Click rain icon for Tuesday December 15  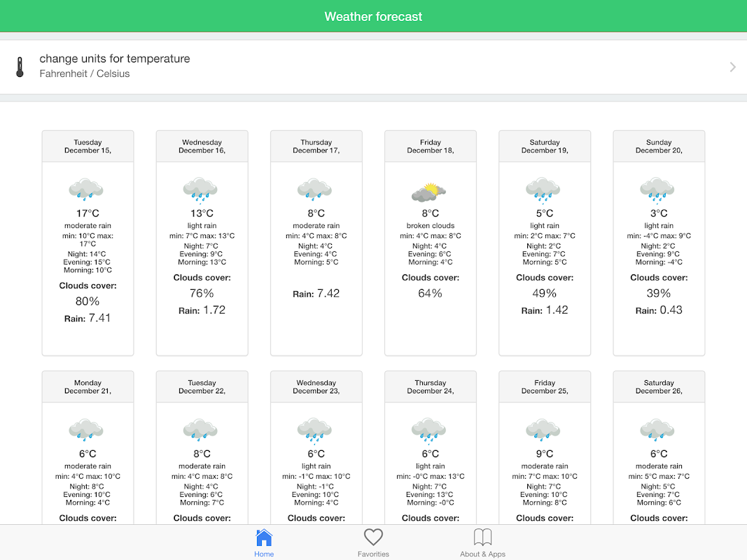(x=86, y=189)
